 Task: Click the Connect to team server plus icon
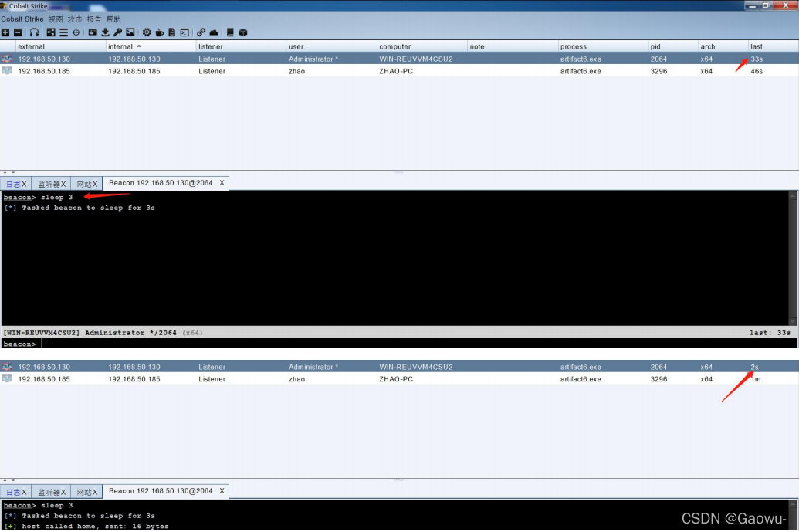tap(5, 32)
